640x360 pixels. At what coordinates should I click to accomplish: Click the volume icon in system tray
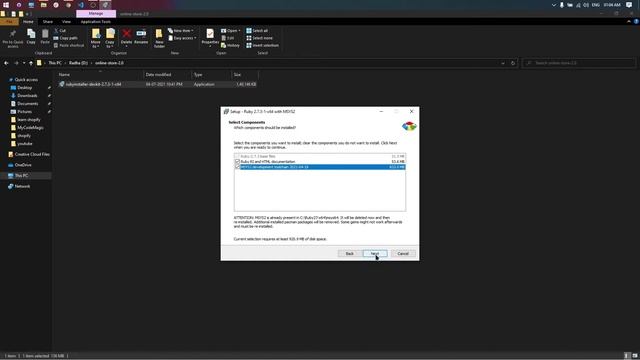tap(586, 5)
